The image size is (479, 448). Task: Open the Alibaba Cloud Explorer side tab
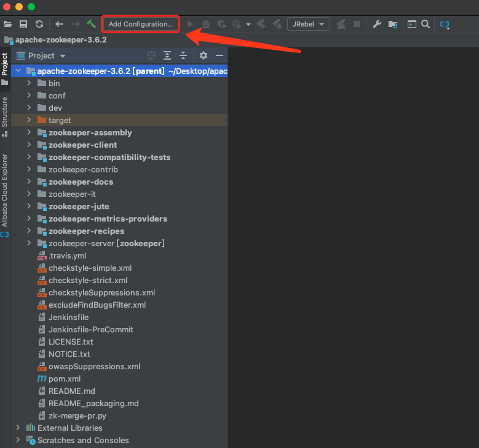[x=5, y=195]
